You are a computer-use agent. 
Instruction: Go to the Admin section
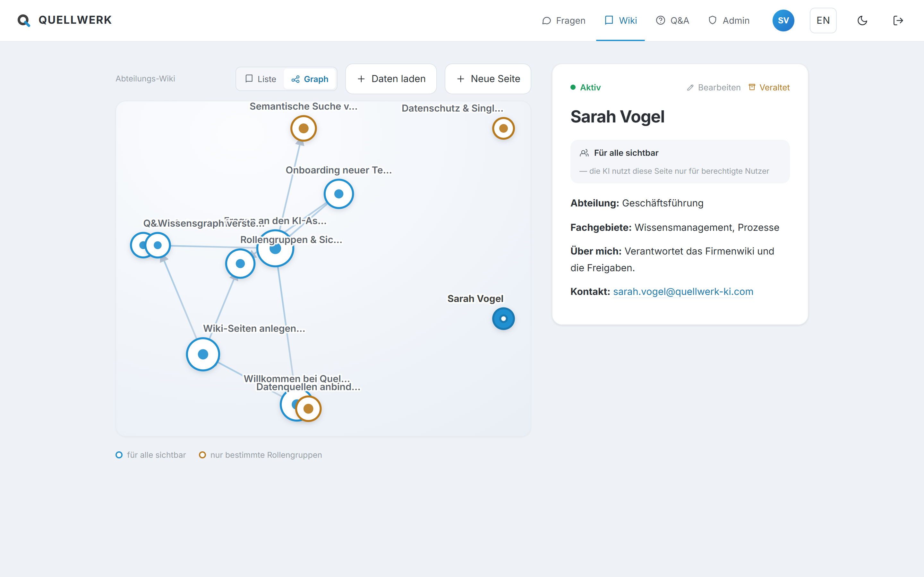729,21
